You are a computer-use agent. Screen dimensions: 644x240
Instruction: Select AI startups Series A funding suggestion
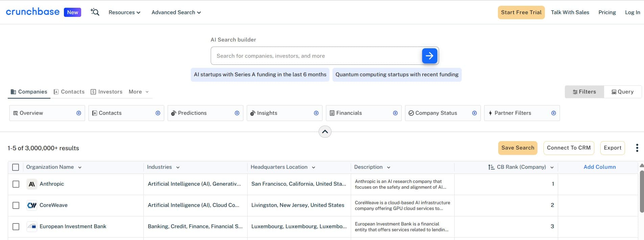click(260, 75)
